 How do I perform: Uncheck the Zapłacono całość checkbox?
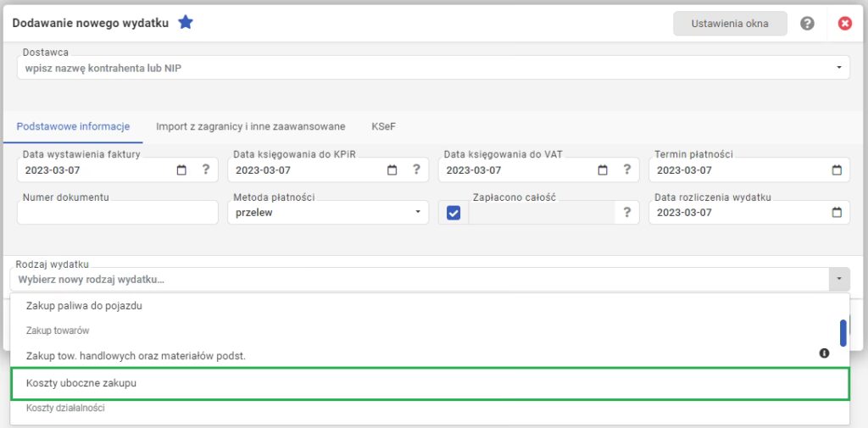pyautogui.click(x=453, y=213)
